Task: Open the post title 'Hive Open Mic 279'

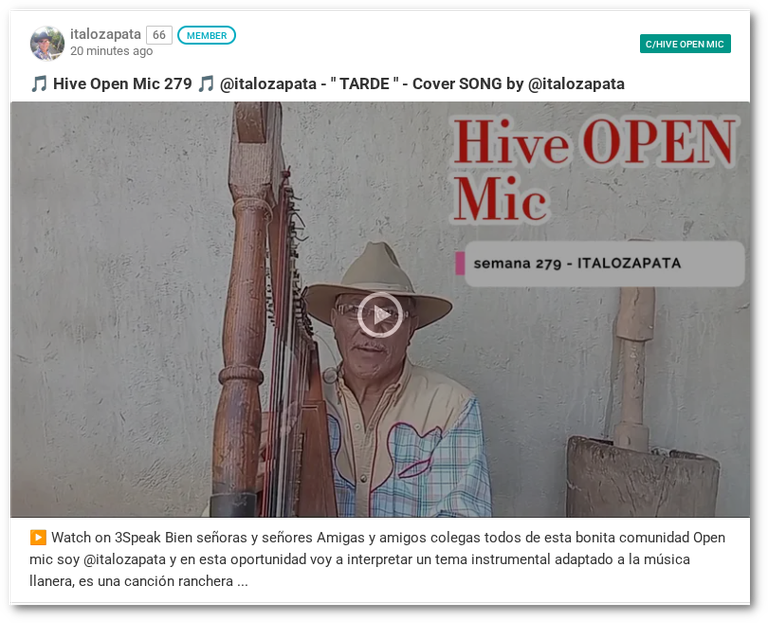Action: pyautogui.click(x=327, y=84)
